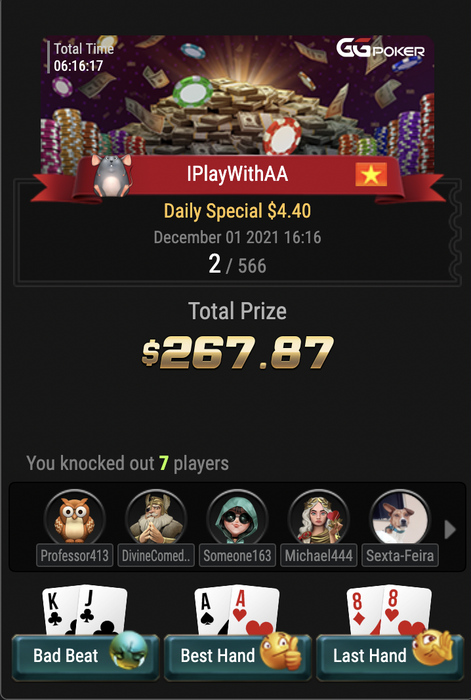
Task: Select the DivineComed.. viking avatar
Action: pos(156,518)
